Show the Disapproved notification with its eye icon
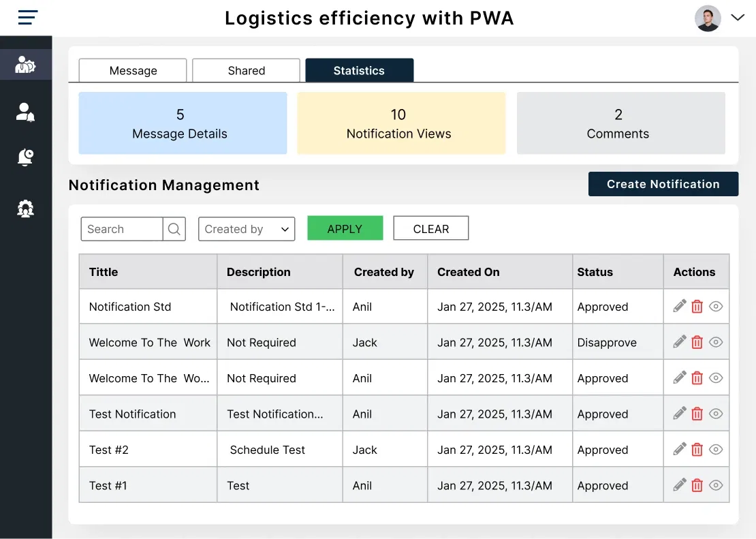 pyautogui.click(x=716, y=341)
